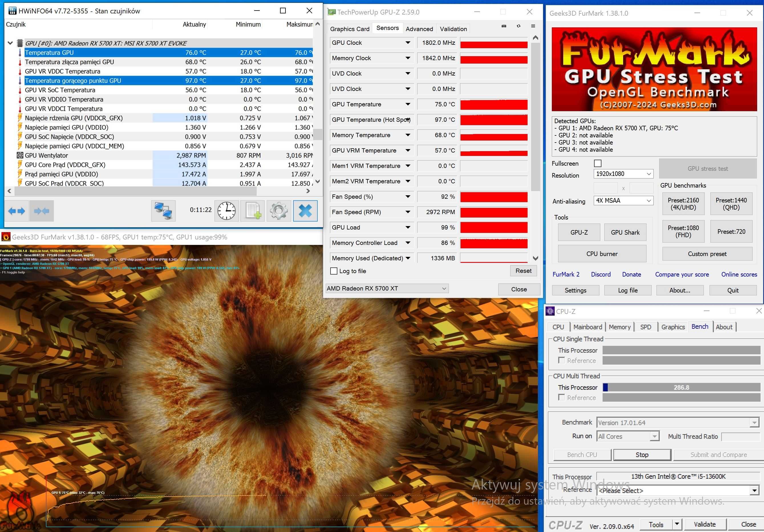Click the HWiNFO collapse-columns arrows icon
The image size is (764, 532).
(42, 211)
